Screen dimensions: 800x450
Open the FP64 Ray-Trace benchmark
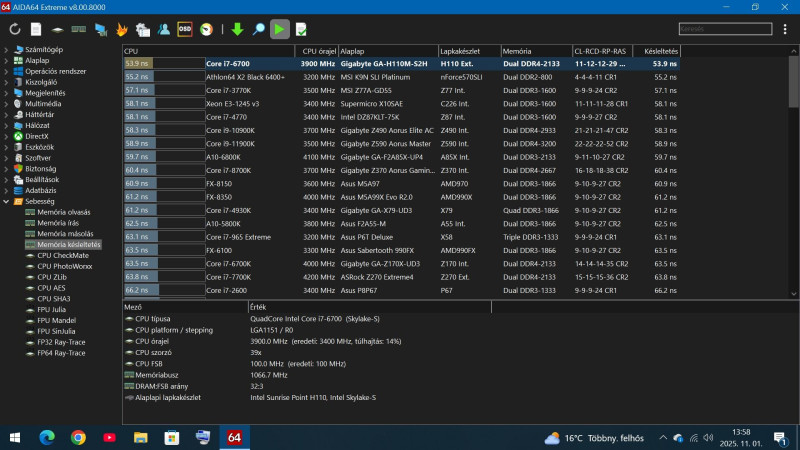point(61,353)
